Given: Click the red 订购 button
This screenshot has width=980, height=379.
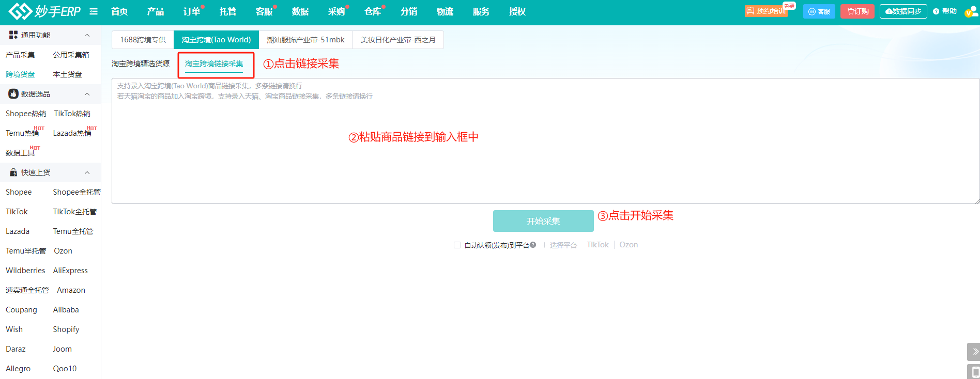Looking at the screenshot, I should point(857,11).
